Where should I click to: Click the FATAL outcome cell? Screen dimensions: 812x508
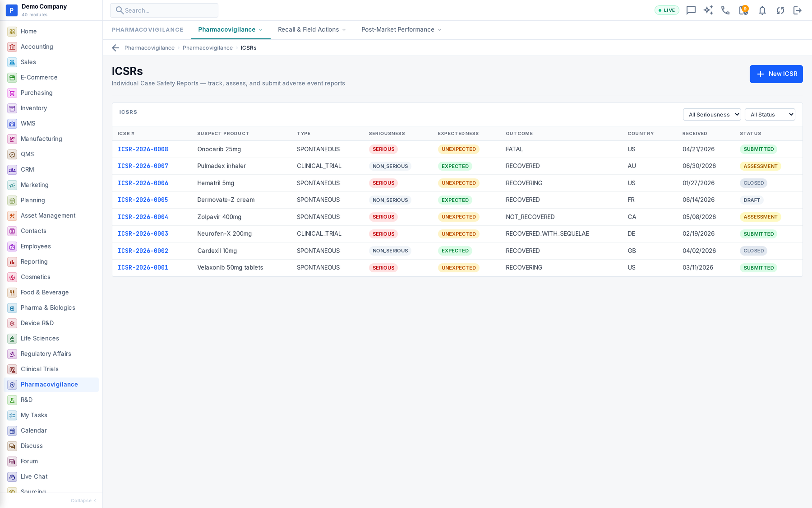514,149
